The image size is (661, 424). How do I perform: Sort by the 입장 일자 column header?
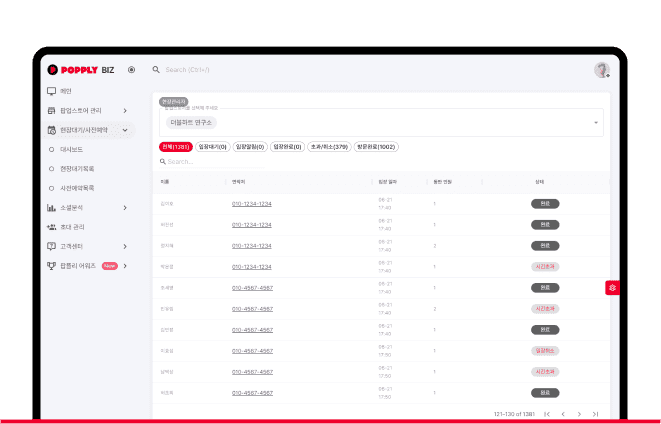coord(388,182)
